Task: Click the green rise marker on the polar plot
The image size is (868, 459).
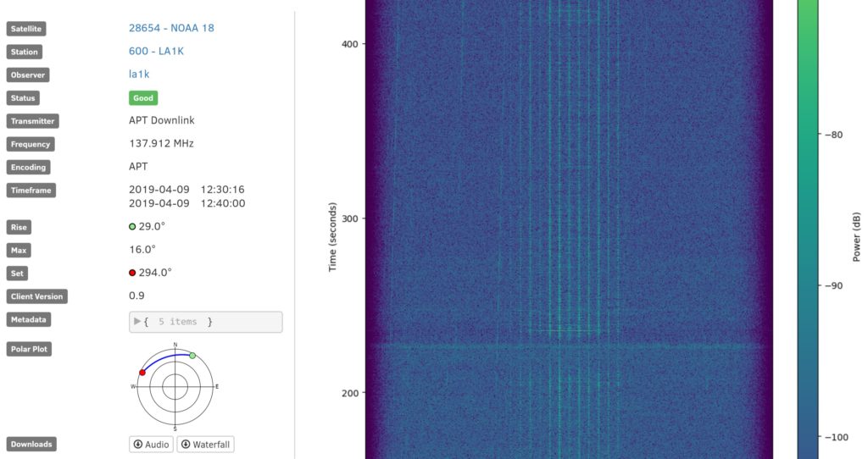Action: tap(192, 356)
